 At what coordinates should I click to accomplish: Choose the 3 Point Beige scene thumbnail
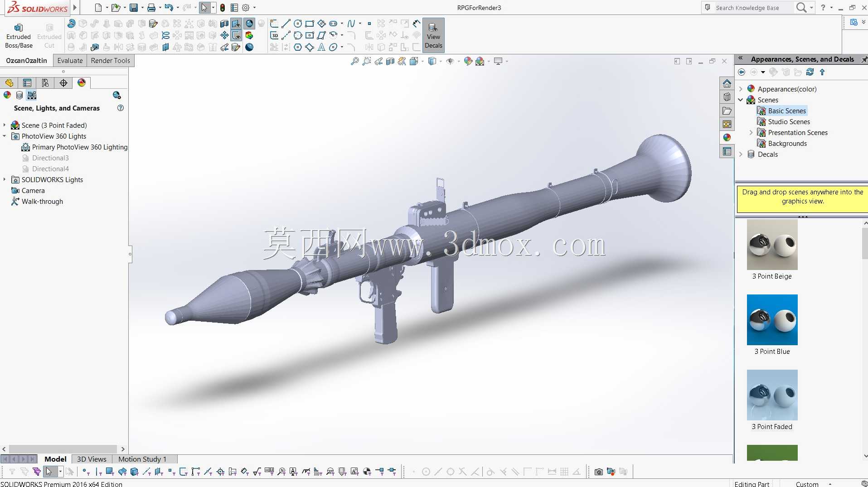tap(772, 245)
